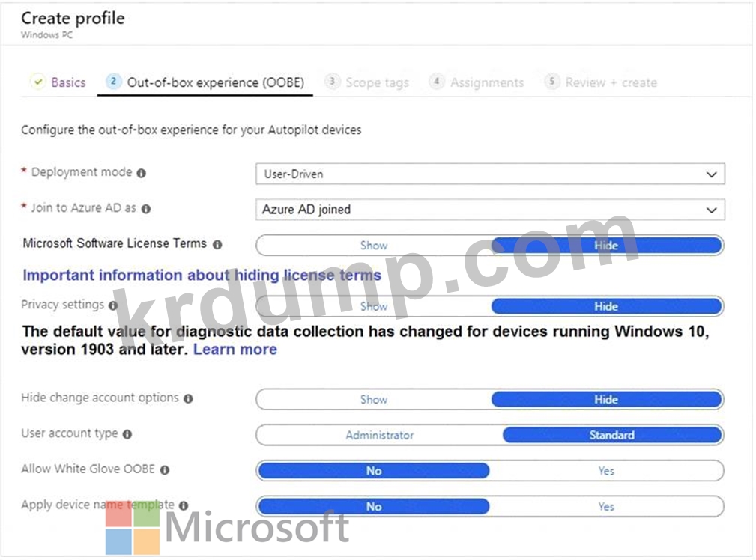This screenshot has width=756, height=560.
Task: Click the step 5 number badge for Review + create
Action: point(552,81)
